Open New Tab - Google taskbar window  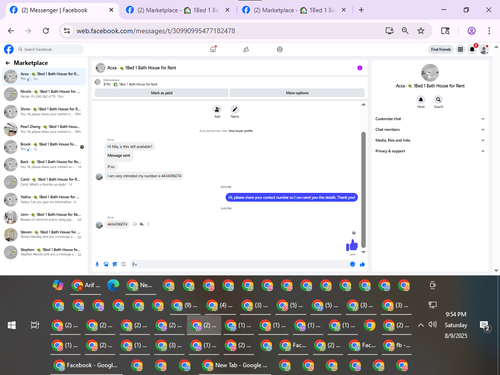coord(235,365)
